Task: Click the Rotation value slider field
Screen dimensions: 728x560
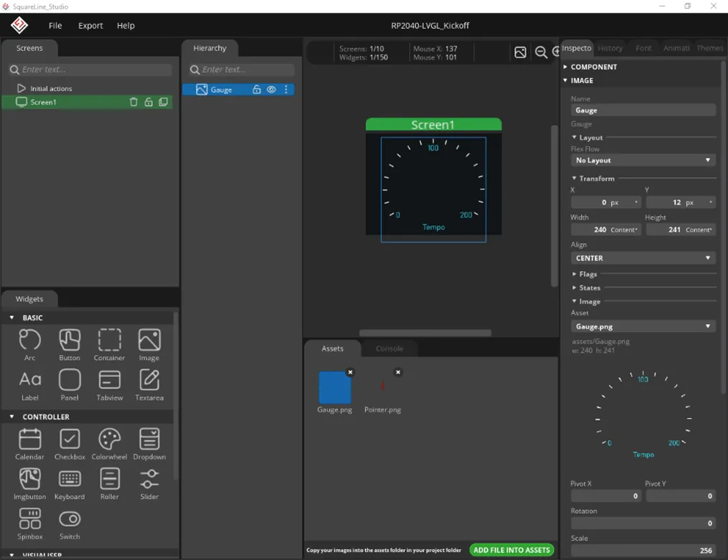Action: (x=643, y=523)
